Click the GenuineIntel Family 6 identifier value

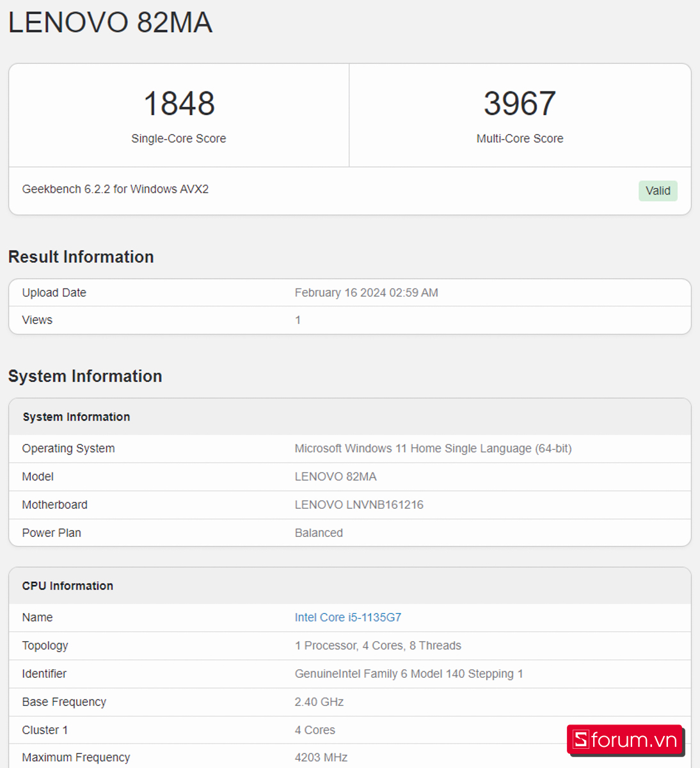(408, 674)
